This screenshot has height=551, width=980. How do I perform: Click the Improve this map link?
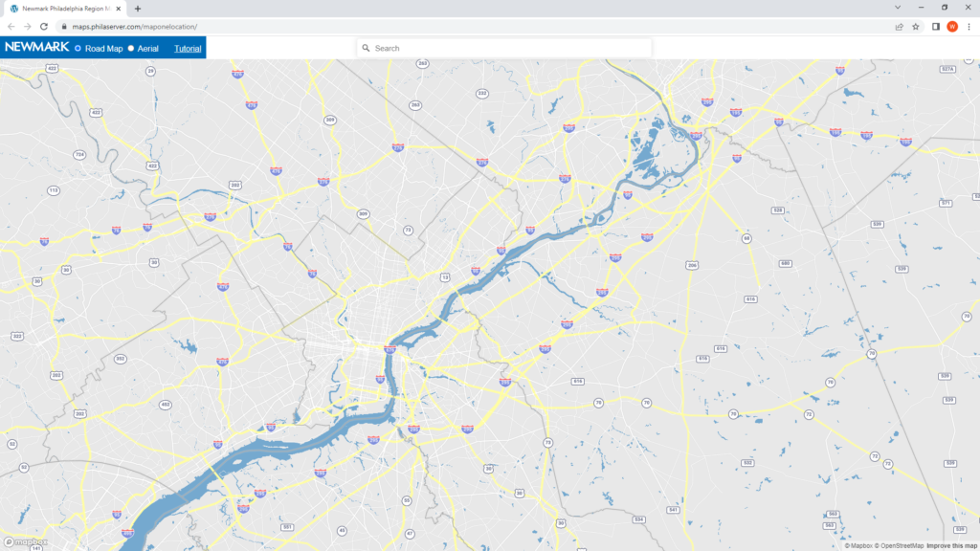tap(951, 545)
